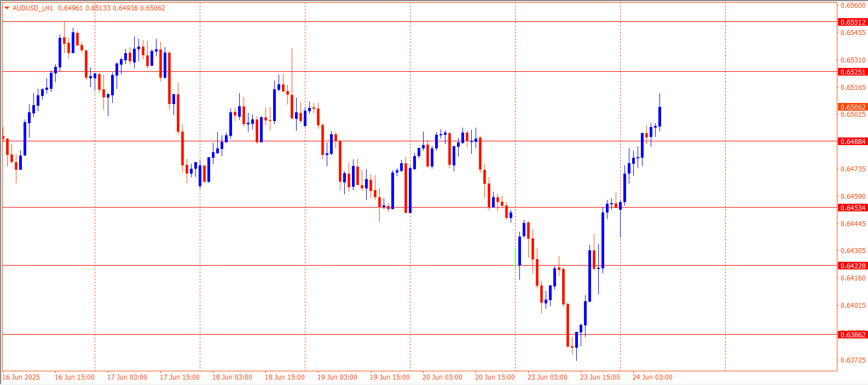Click the 0.64884 red price label
Screen dimensions: 868x385
853,142
